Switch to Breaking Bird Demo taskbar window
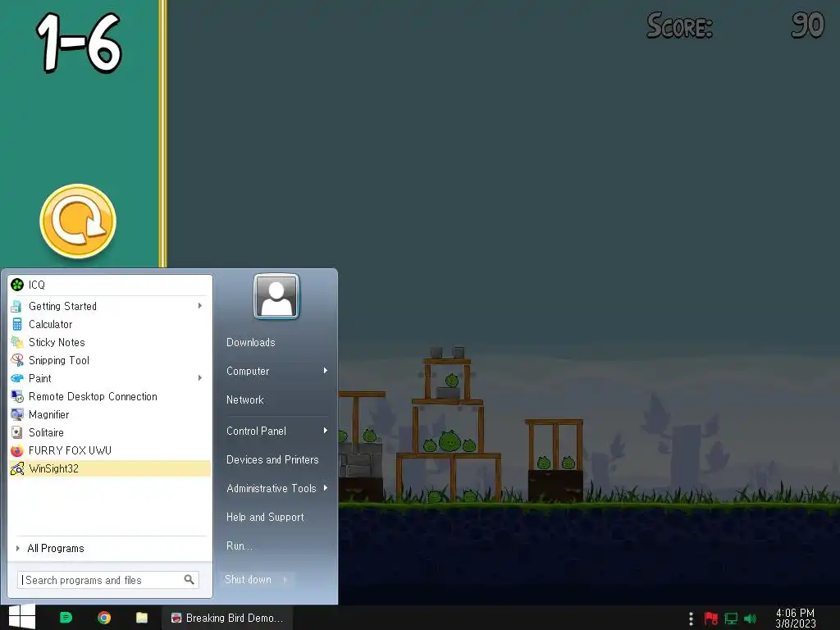Image resolution: width=840 pixels, height=630 pixels. point(227,618)
